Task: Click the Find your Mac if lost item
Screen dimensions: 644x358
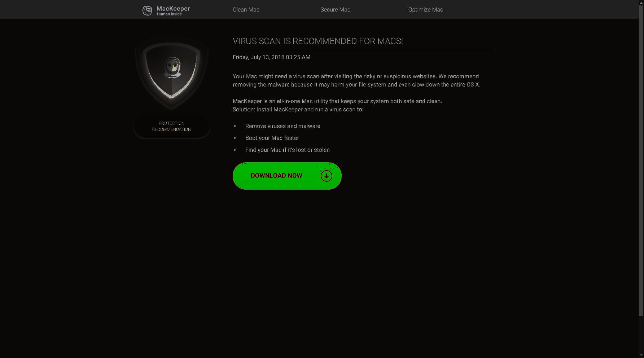Action: coord(287,150)
